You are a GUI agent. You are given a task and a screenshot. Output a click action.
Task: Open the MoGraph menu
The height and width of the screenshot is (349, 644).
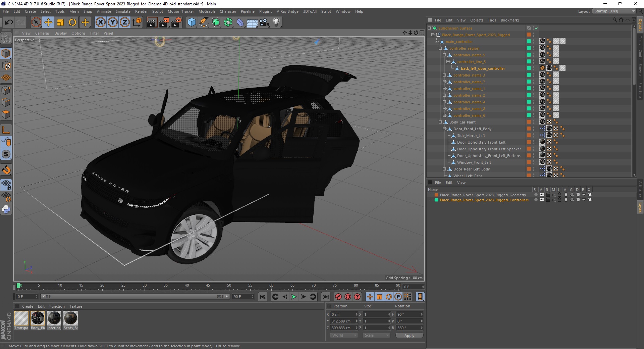point(207,11)
